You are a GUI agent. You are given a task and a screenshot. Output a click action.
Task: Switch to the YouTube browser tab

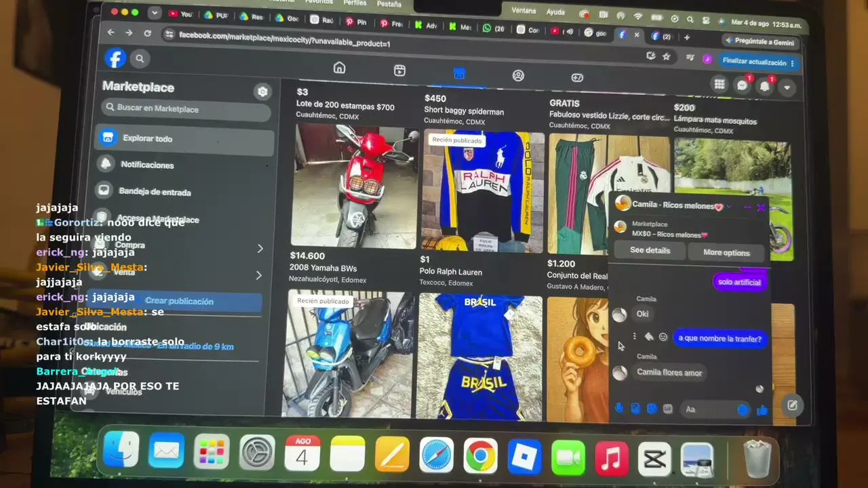click(180, 14)
